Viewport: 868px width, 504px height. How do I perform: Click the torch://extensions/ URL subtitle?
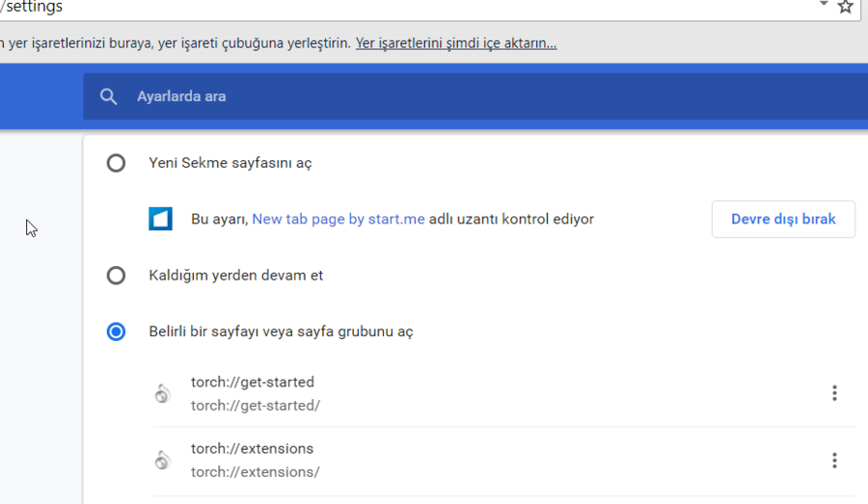pyautogui.click(x=255, y=472)
